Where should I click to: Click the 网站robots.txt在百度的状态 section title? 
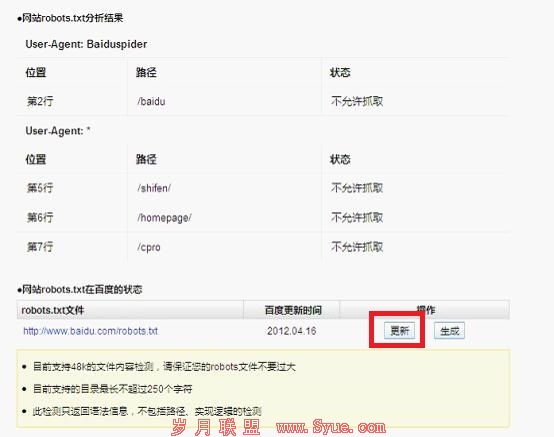[81, 290]
